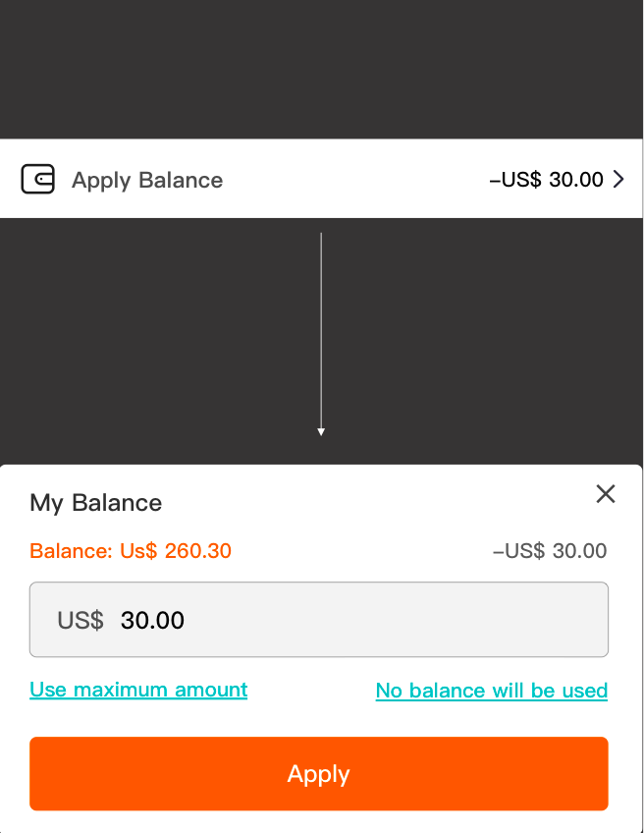Close the My Balance panel with the X
The width and height of the screenshot is (644, 833).
tap(606, 494)
